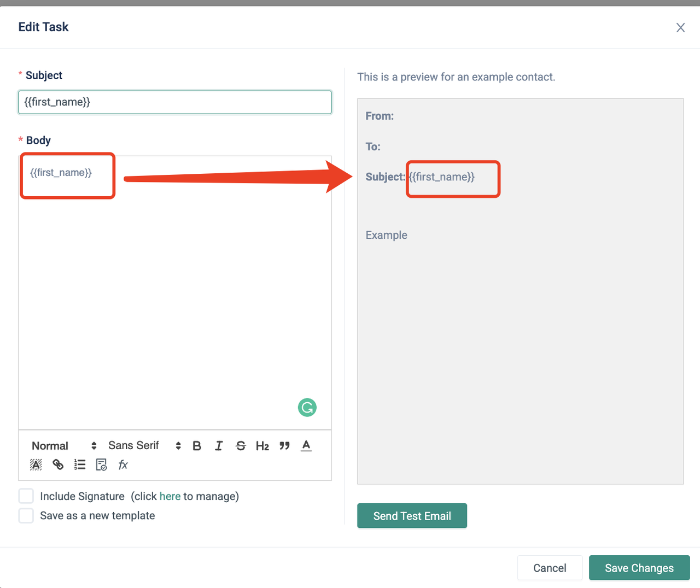This screenshot has height=588, width=700.
Task: Follow the "here" link to manage signature
Action: (x=170, y=496)
